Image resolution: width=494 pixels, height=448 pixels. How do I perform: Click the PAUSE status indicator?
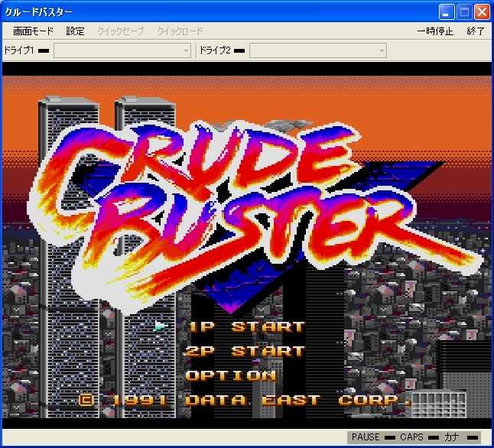[373, 437]
